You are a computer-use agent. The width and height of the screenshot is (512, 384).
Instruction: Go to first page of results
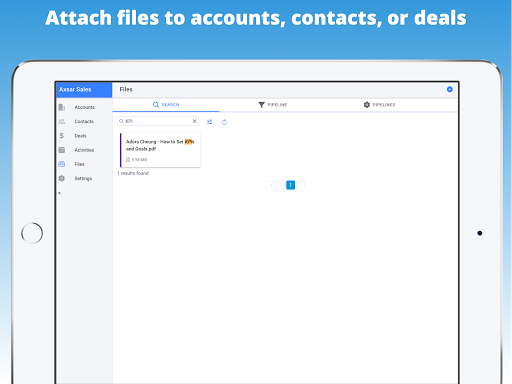(271, 185)
